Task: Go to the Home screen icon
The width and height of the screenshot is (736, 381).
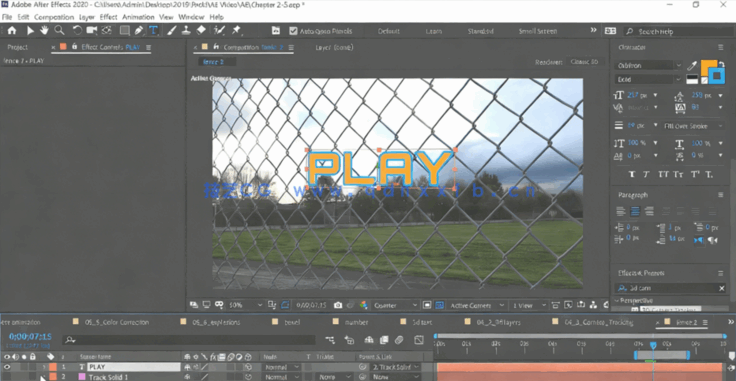Action: [12, 30]
